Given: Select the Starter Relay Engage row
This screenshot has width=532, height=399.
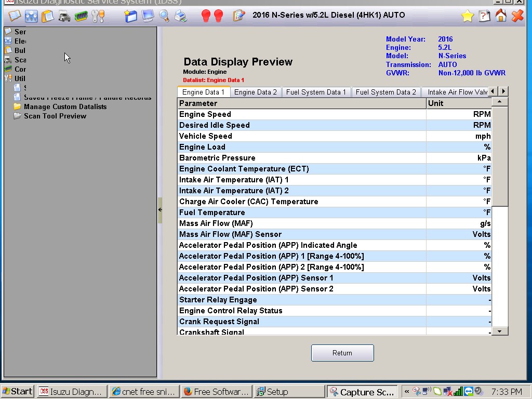Looking at the screenshot, I should 335,300.
